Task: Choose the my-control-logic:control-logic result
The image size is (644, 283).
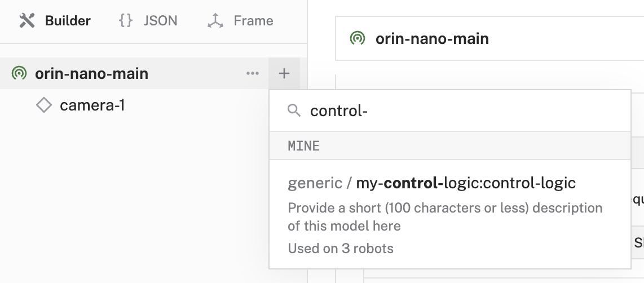Action: [431, 183]
